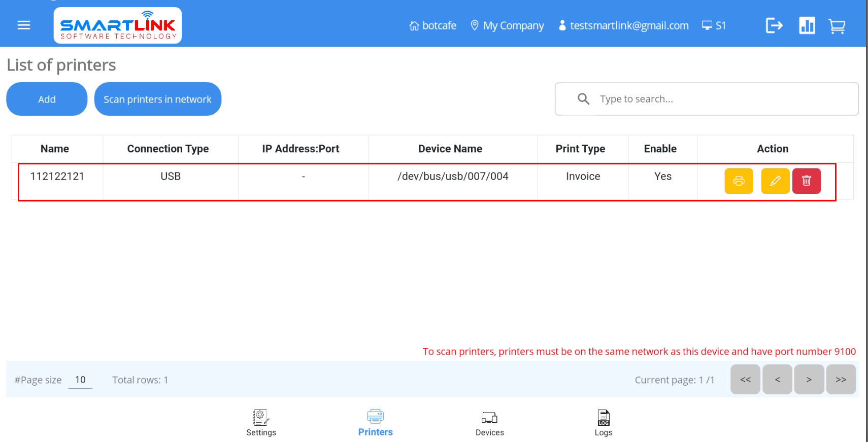This screenshot has width=868, height=442.
Task: Focus the Type to search field
Action: click(721, 99)
